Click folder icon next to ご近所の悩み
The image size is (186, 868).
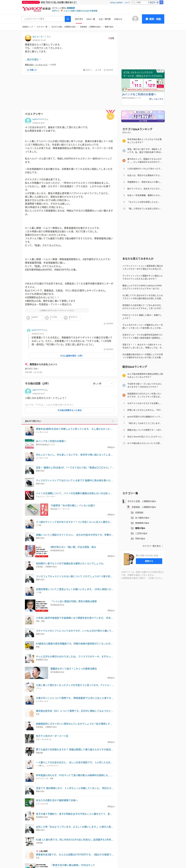click(132, 533)
